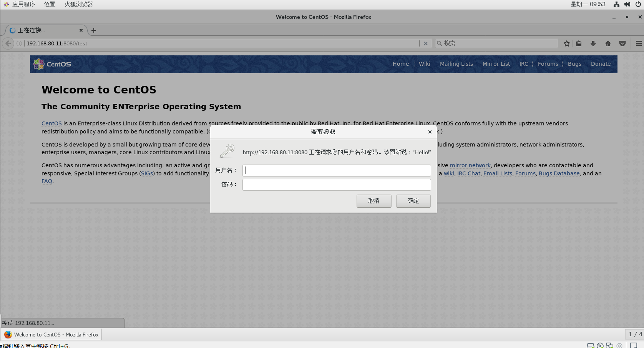Focus the 密码 input field
Screen dimensions: 644x348
(337, 185)
